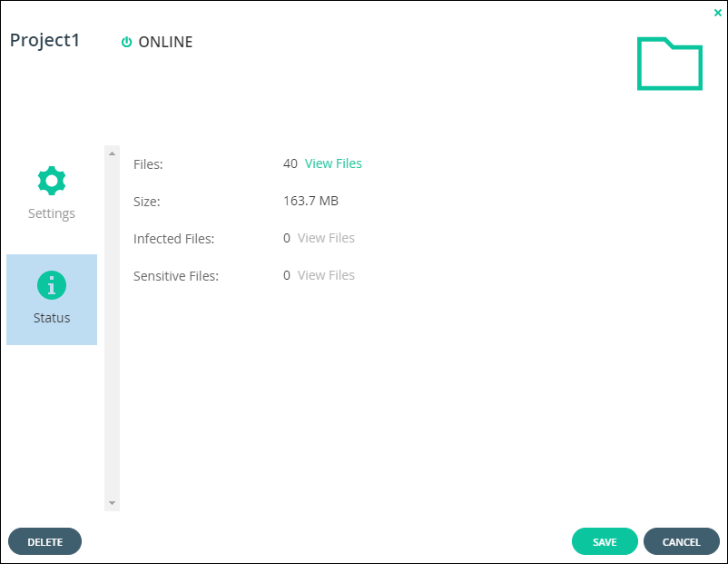Viewport: 728px width, 564px height.
Task: Click the scrollbar up arrow
Action: point(112,153)
